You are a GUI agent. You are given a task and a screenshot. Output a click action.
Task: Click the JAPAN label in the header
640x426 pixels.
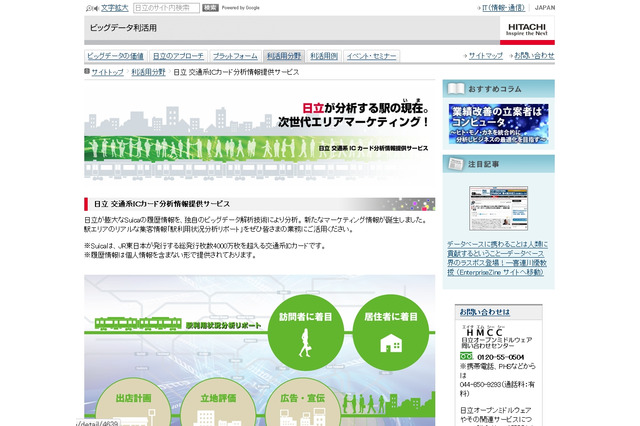click(x=545, y=8)
